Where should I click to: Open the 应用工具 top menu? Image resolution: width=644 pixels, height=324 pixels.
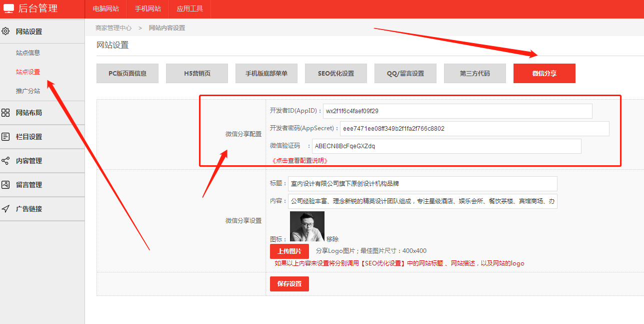click(189, 9)
